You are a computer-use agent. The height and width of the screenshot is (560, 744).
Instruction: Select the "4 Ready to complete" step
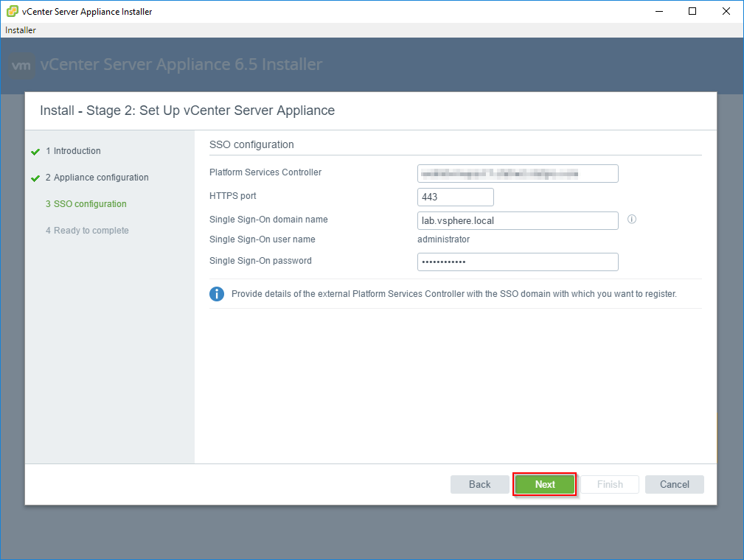coord(87,230)
